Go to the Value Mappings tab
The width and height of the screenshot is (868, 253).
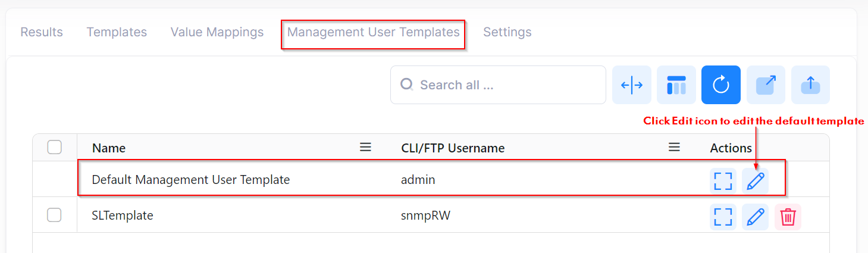217,32
